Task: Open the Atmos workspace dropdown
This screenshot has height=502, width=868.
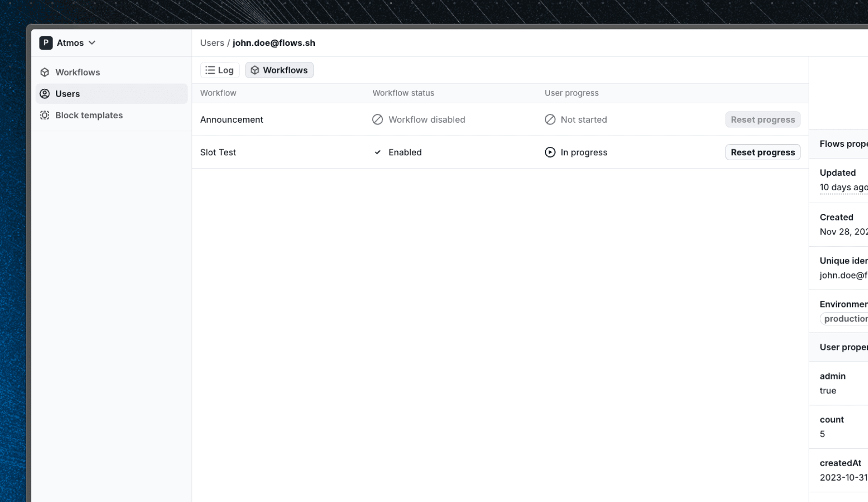Action: coord(91,42)
